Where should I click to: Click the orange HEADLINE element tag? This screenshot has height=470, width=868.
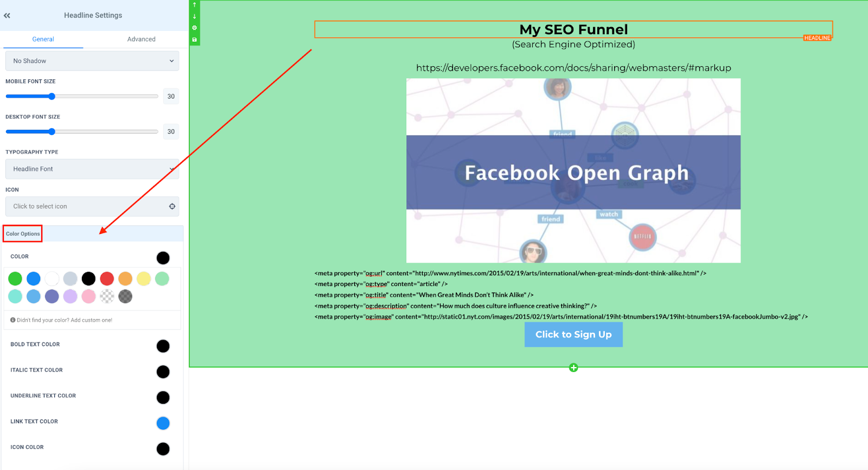tap(817, 38)
